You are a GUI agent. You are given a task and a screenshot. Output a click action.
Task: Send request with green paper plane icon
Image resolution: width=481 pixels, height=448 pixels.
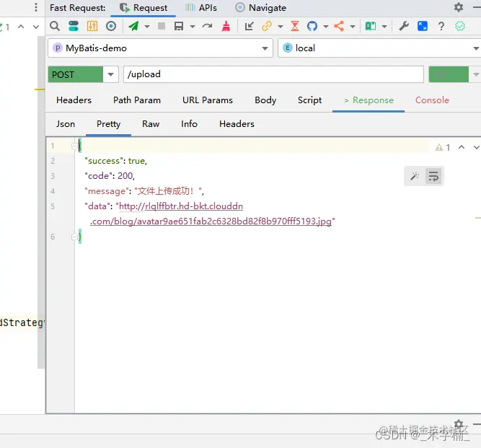coord(133,26)
